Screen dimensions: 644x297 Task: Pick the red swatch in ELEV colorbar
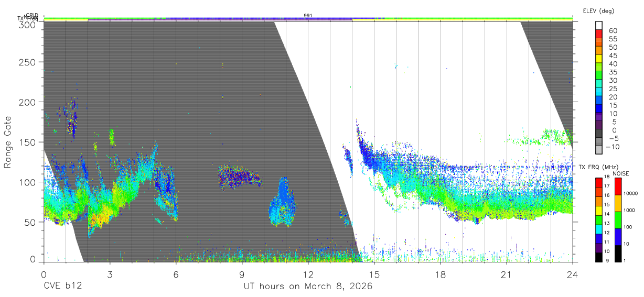599,34
